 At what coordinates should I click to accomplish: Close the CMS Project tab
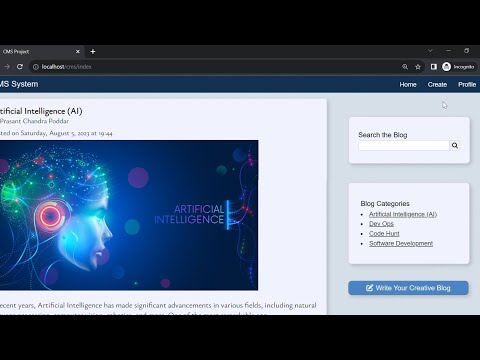[x=78, y=51]
